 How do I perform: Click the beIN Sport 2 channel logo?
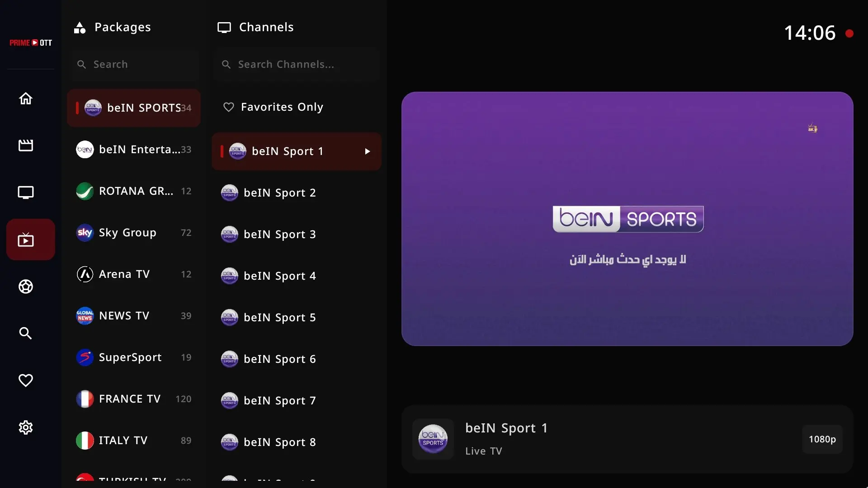click(x=230, y=193)
